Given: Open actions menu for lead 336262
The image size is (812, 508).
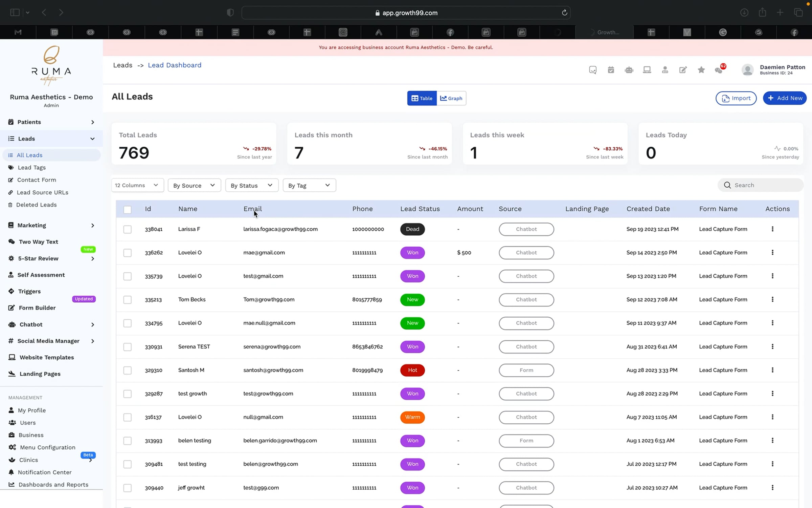Looking at the screenshot, I should [x=772, y=253].
